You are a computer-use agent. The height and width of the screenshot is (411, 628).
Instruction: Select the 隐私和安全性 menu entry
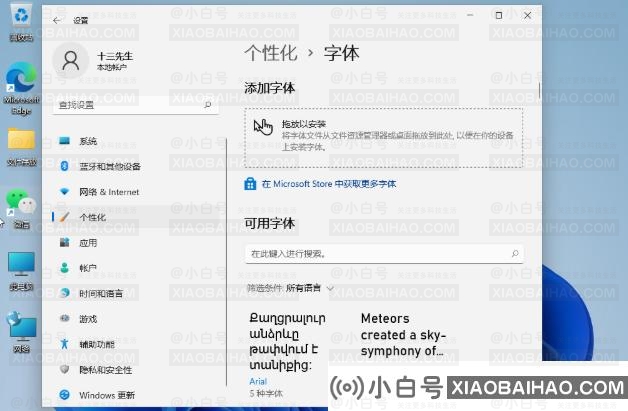136,369
